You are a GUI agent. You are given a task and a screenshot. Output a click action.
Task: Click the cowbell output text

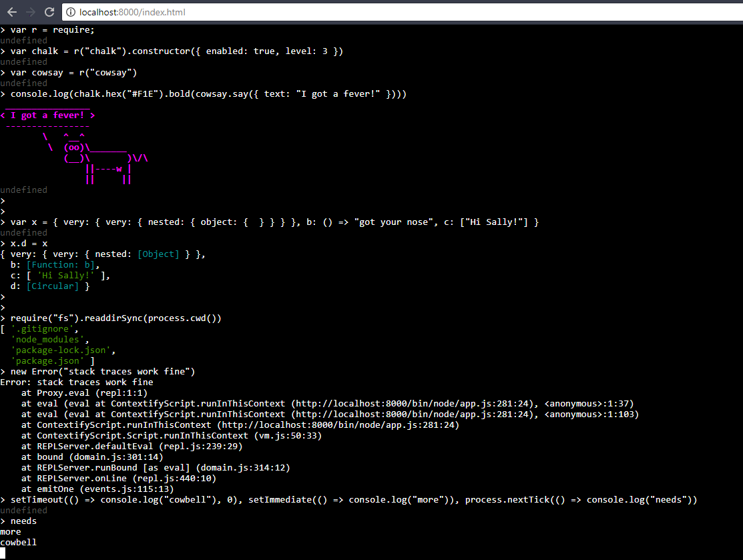18,542
